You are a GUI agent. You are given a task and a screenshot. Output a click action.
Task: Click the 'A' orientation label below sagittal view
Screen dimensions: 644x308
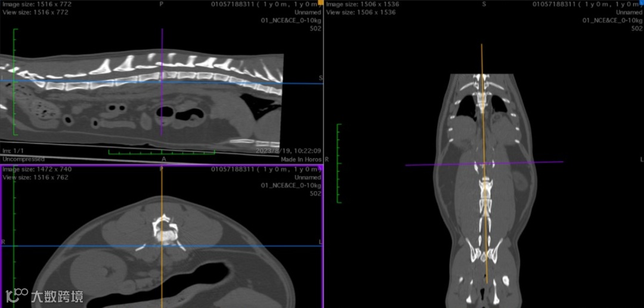click(x=164, y=159)
